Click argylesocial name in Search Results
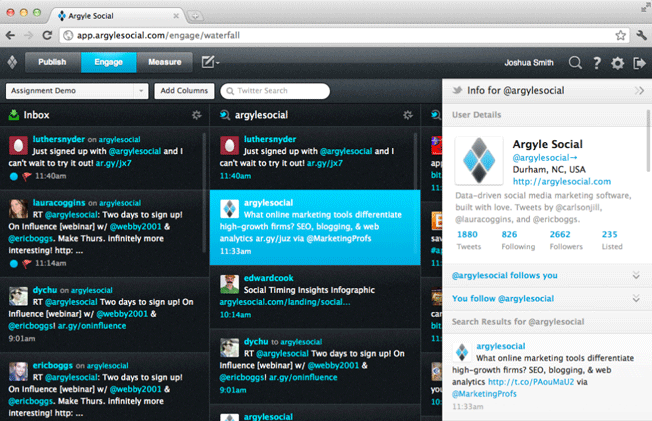The width and height of the screenshot is (652, 421). 501,346
